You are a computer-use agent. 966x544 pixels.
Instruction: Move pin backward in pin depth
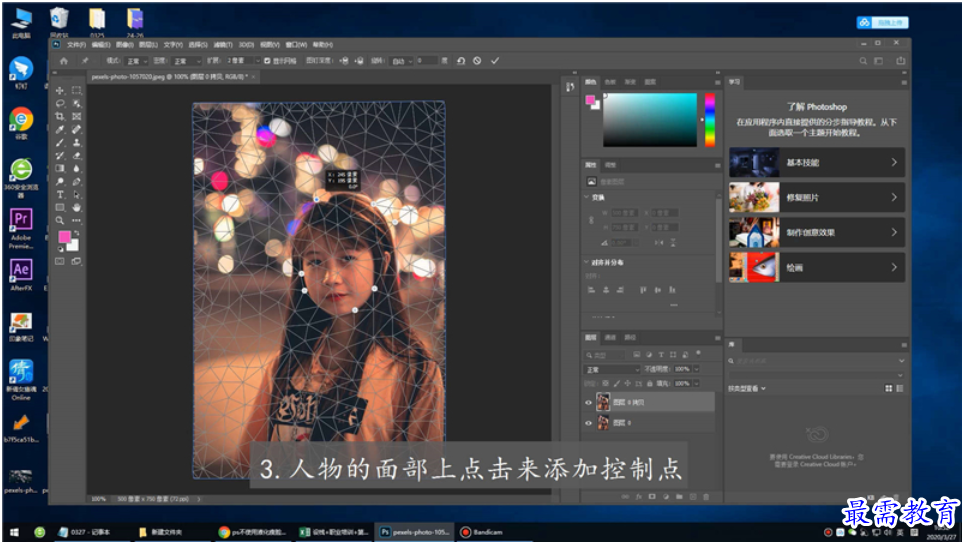tap(359, 61)
